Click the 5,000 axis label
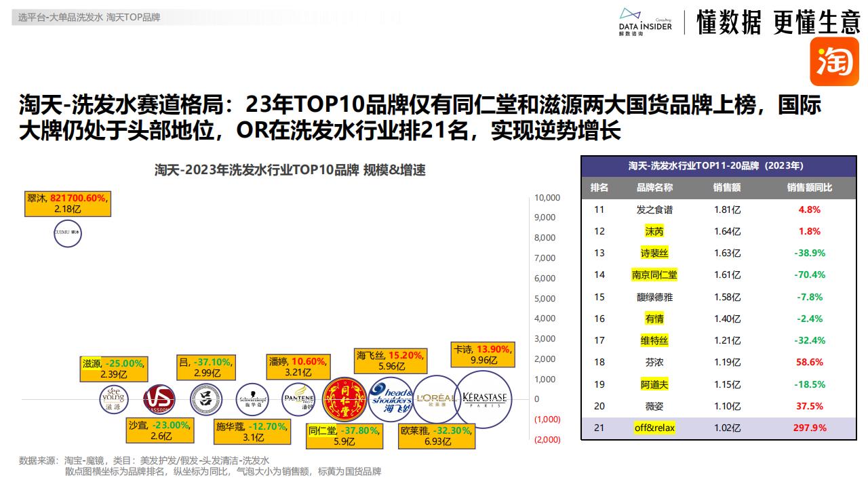Image resolution: width=868 pixels, height=488 pixels. 545,298
